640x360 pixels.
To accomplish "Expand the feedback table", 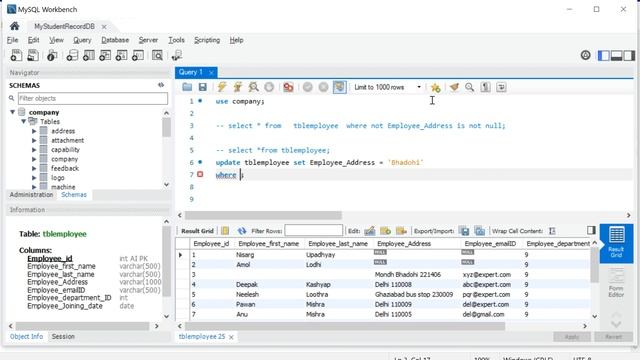I will [x=34, y=169].
